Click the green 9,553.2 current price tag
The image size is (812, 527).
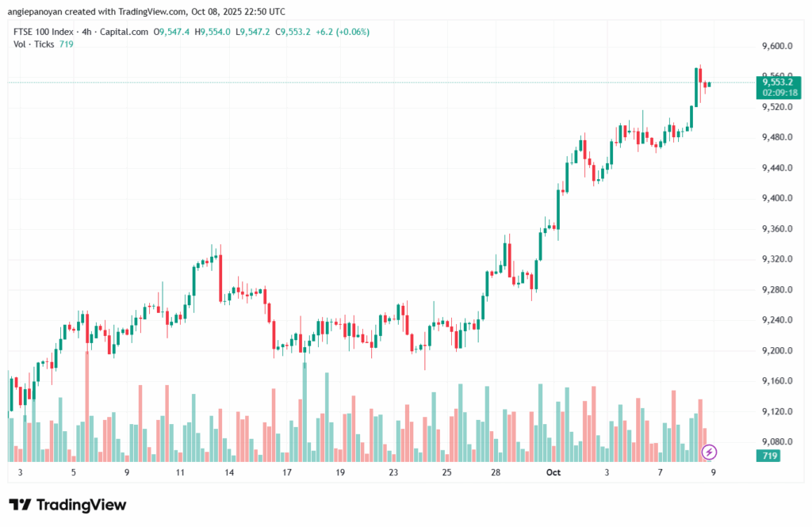[x=777, y=82]
